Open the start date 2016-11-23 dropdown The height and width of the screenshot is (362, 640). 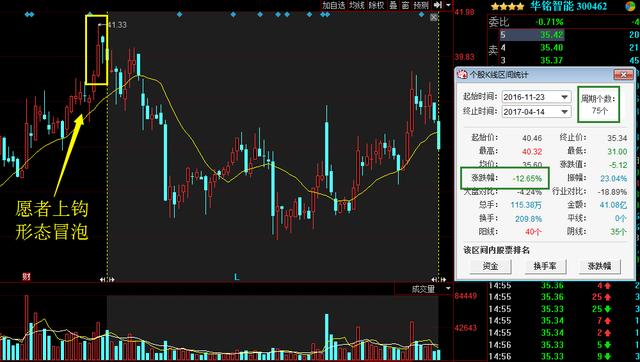click(x=565, y=97)
